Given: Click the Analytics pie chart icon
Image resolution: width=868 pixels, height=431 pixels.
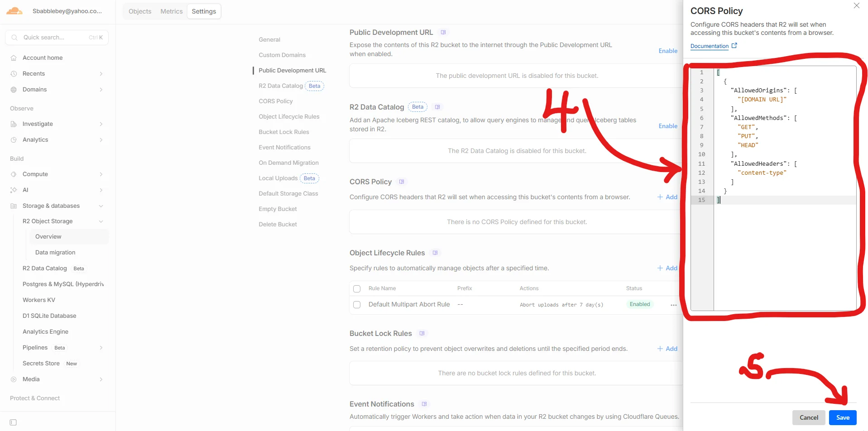Looking at the screenshot, I should click(14, 140).
